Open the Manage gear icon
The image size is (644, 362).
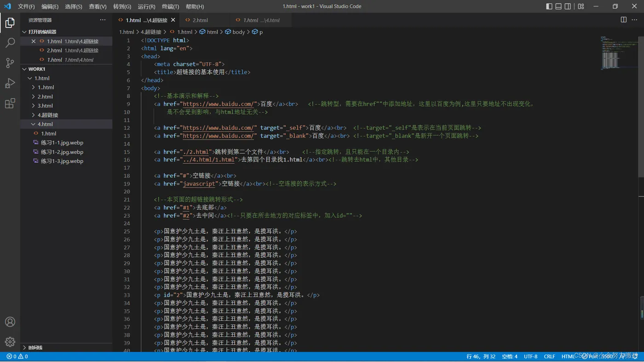[x=10, y=342]
